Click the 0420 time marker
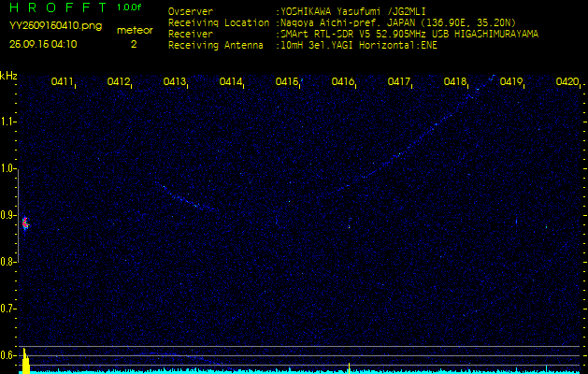The height and width of the screenshot is (374, 588). click(x=566, y=82)
